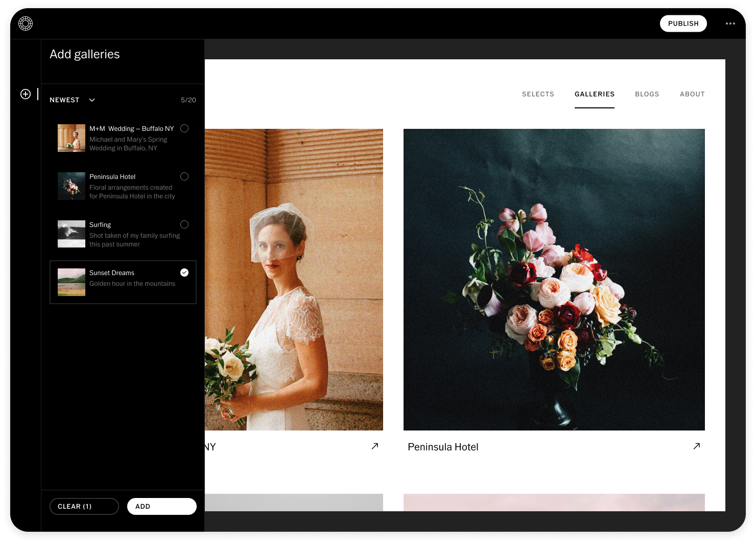Click the CLEAR (1) button

[84, 506]
